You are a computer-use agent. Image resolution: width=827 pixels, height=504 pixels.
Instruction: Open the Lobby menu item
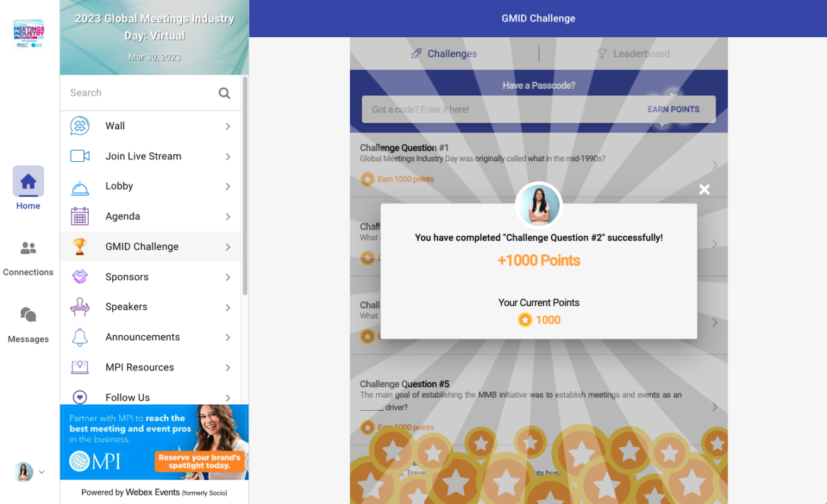point(150,186)
